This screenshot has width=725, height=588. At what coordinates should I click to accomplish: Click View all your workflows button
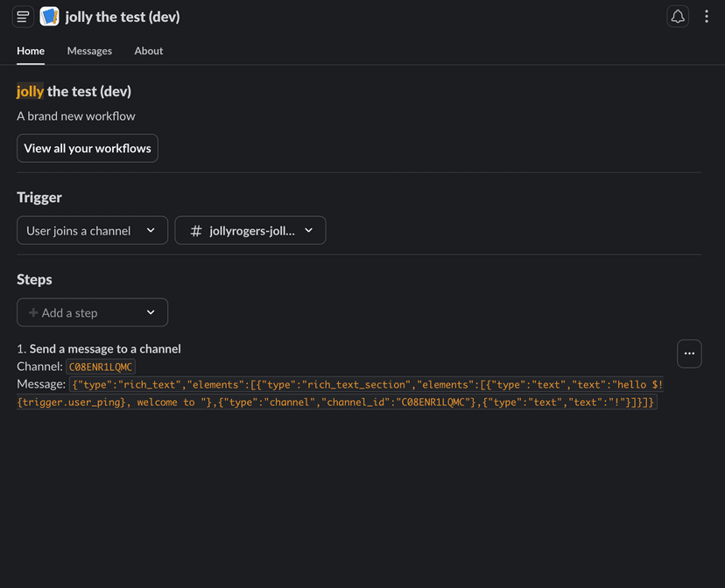click(x=88, y=149)
